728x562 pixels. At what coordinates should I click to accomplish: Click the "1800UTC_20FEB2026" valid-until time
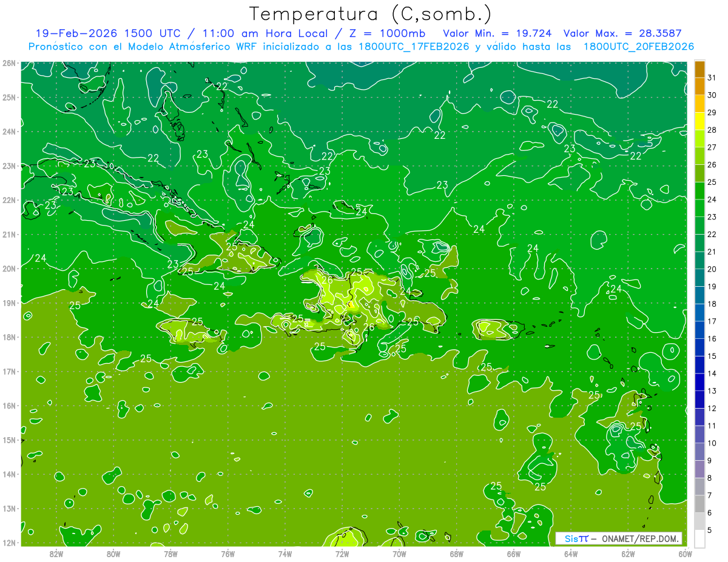coord(639,47)
